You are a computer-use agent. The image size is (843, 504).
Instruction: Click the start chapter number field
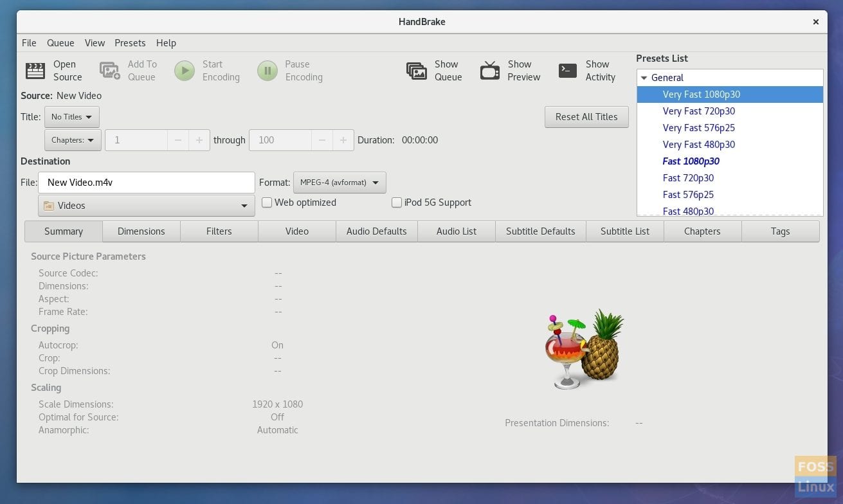coord(137,140)
